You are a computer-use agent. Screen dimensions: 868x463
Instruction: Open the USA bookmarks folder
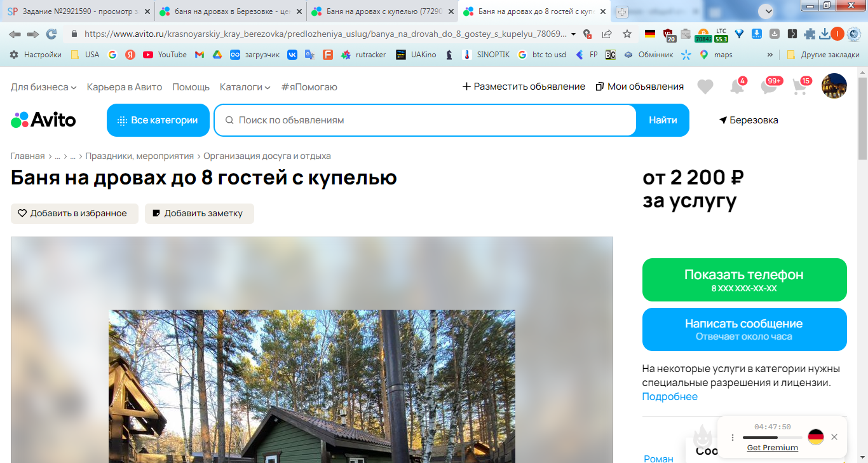[85, 55]
